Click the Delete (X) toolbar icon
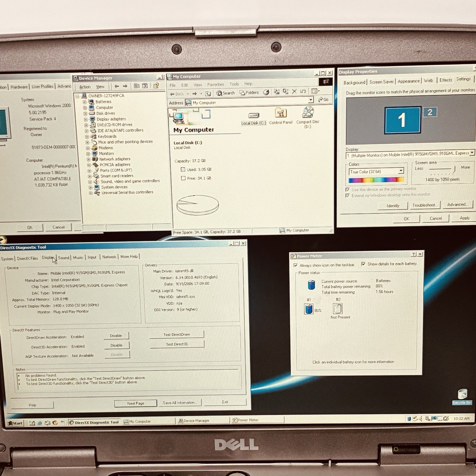 coord(294,91)
